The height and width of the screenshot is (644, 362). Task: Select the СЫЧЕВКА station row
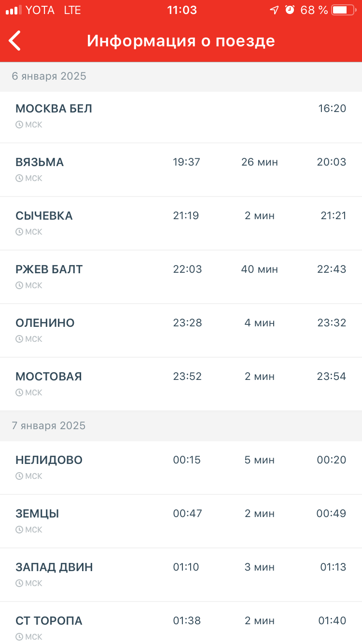[181, 223]
